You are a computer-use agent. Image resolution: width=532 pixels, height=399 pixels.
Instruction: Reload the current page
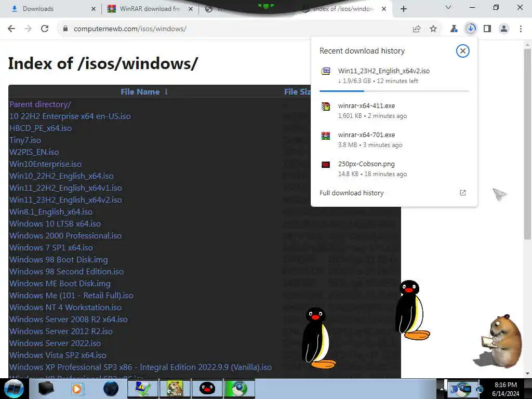point(45,29)
